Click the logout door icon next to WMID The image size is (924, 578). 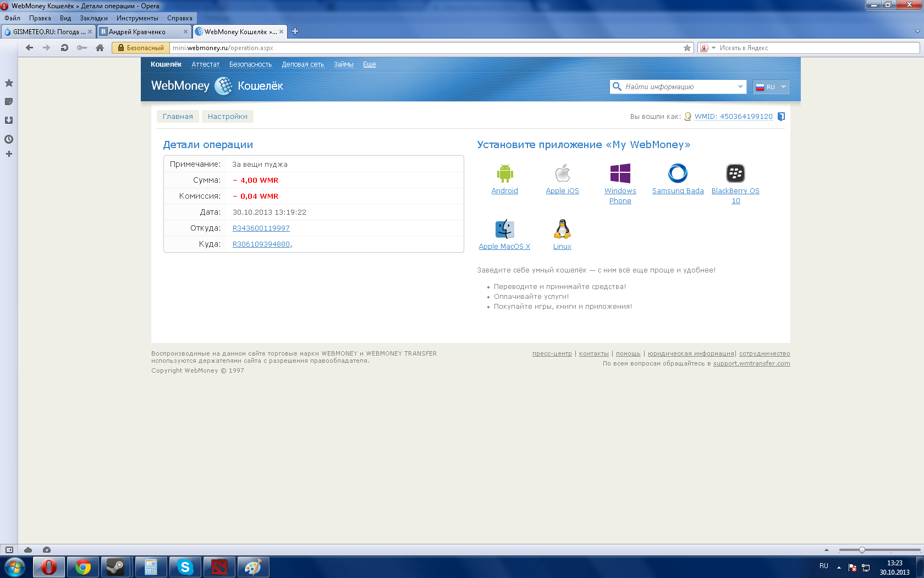tap(781, 117)
